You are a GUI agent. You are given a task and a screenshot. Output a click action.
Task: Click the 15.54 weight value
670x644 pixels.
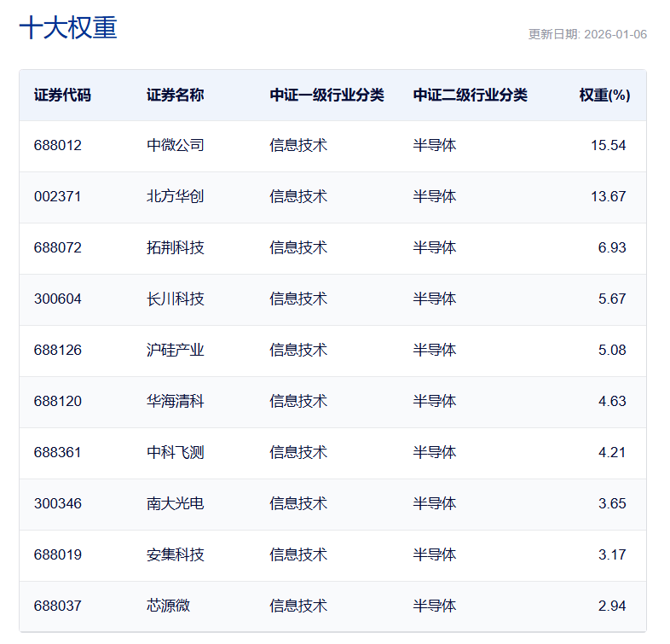tap(608, 145)
